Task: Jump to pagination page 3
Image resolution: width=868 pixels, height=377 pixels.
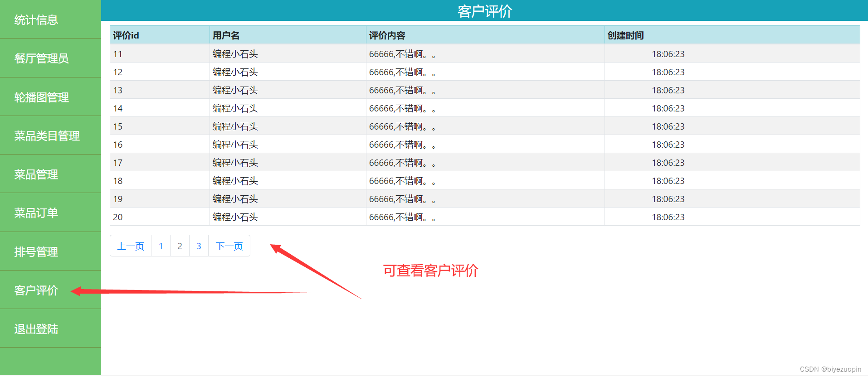Action: coord(199,246)
